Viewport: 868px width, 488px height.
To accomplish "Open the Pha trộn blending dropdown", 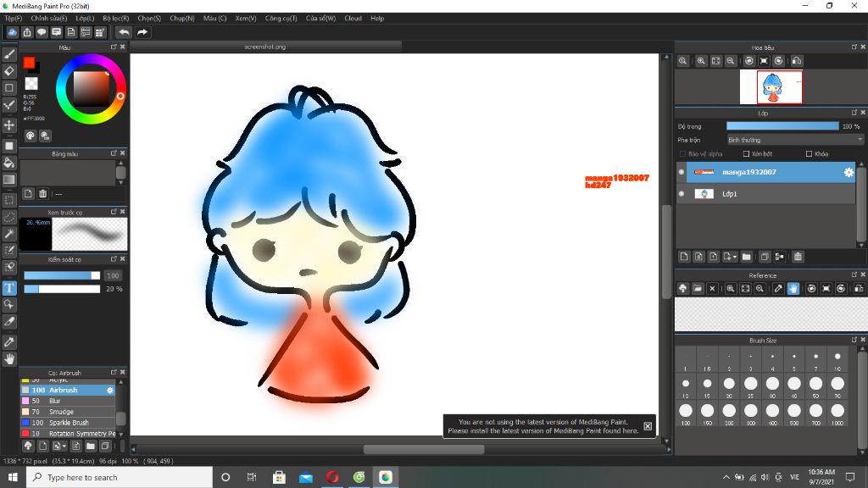I will click(x=795, y=140).
